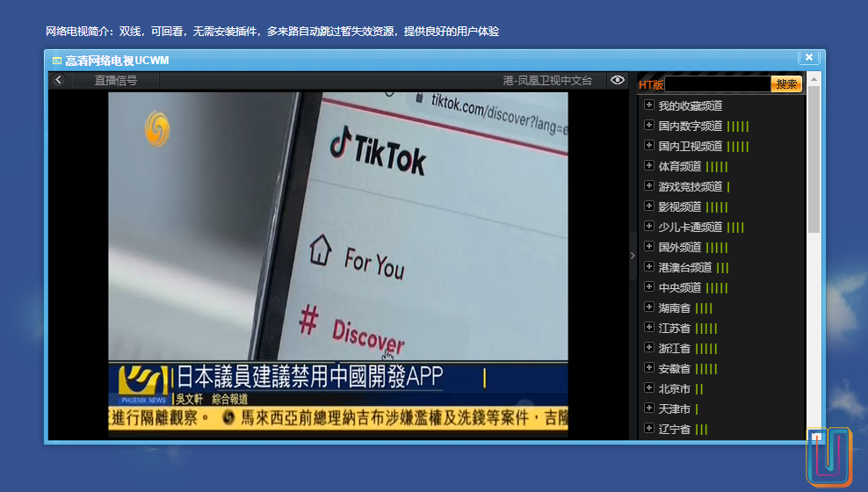Select 浙江省 in channel list
The width and height of the screenshot is (868, 492).
(674, 348)
